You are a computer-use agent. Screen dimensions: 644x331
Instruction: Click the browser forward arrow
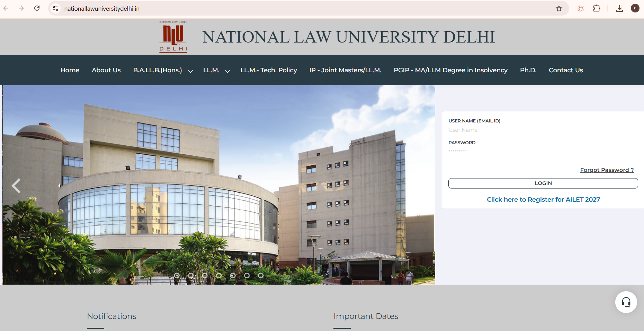coord(21,8)
